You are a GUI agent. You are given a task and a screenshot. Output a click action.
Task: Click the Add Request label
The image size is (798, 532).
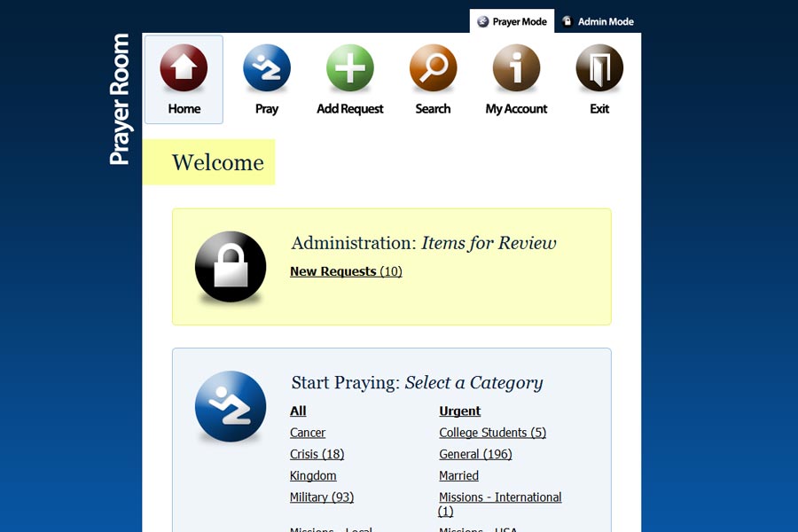pyautogui.click(x=350, y=109)
